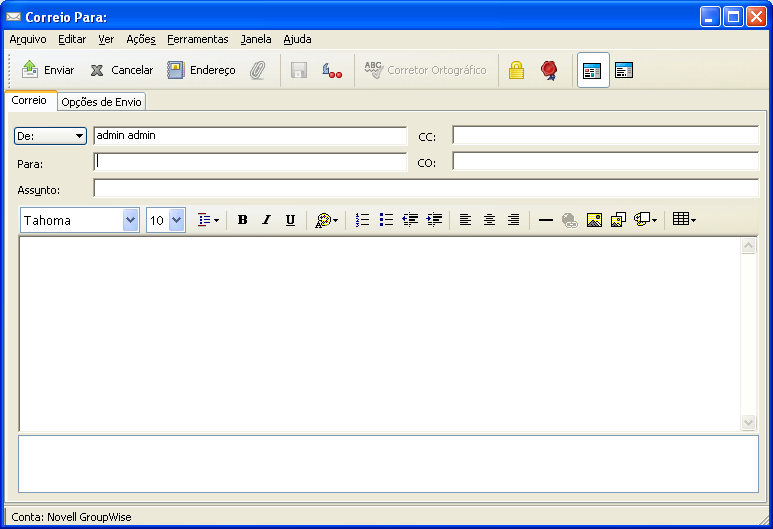The image size is (773, 529).
Task: Toggle italic formatting
Action: coord(266,220)
